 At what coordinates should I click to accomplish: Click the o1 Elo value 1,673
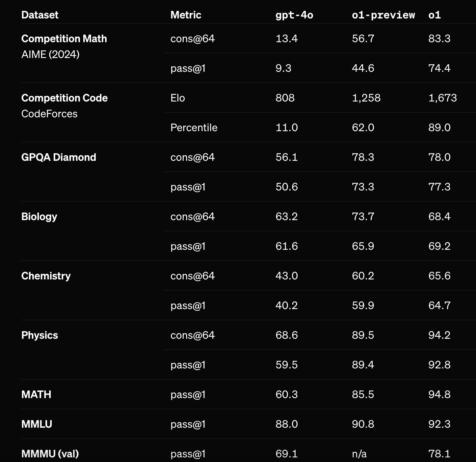click(442, 98)
